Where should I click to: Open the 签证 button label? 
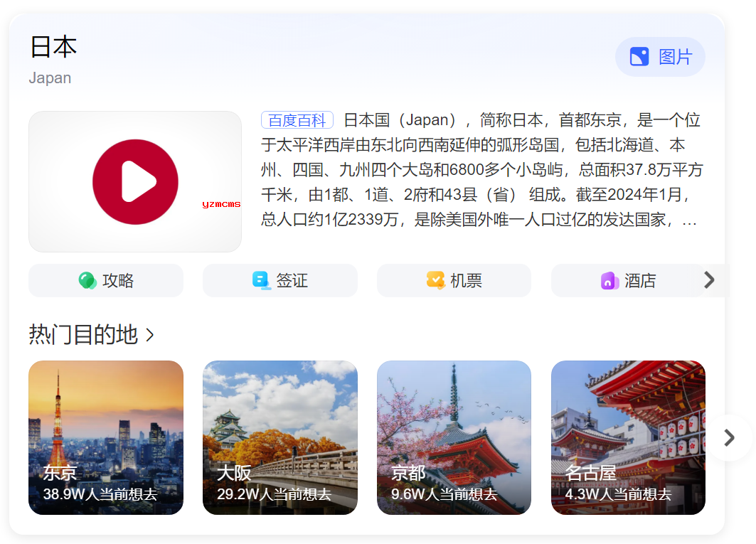tap(292, 281)
